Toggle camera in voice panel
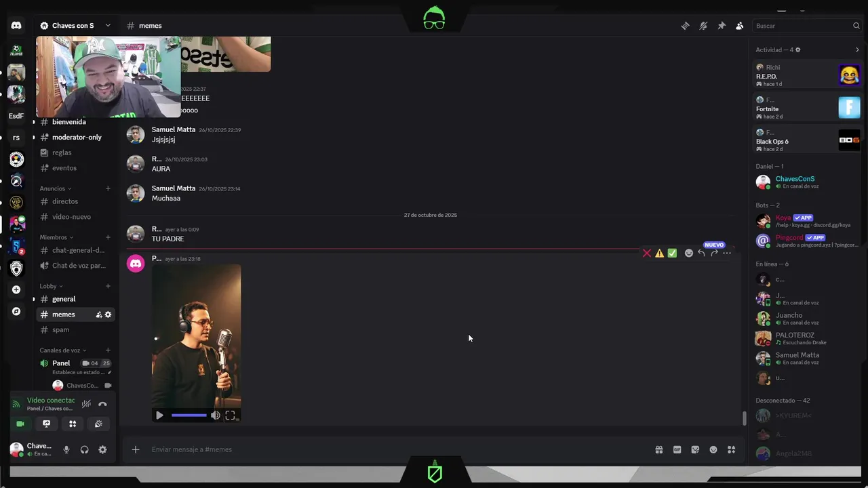This screenshot has height=488, width=868. click(20, 424)
